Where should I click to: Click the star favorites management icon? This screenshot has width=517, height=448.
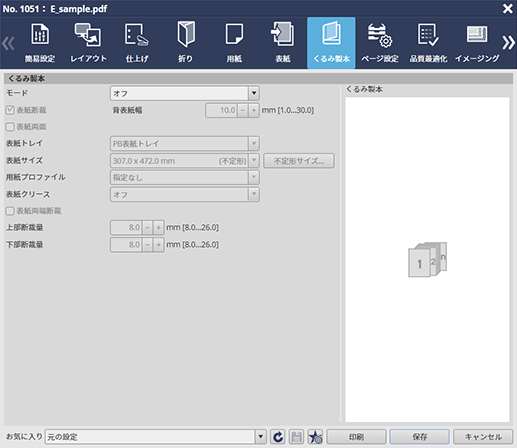tap(315, 437)
